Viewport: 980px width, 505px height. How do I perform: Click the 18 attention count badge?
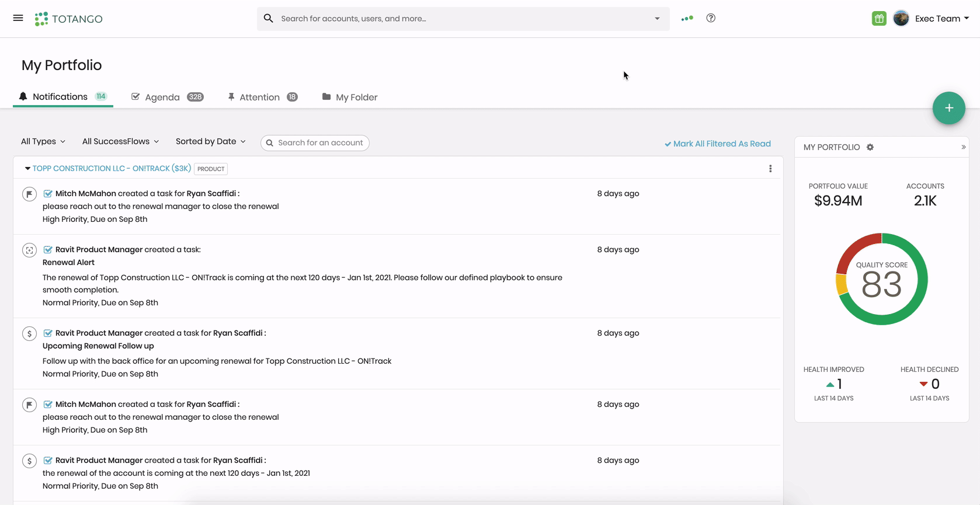point(292,97)
